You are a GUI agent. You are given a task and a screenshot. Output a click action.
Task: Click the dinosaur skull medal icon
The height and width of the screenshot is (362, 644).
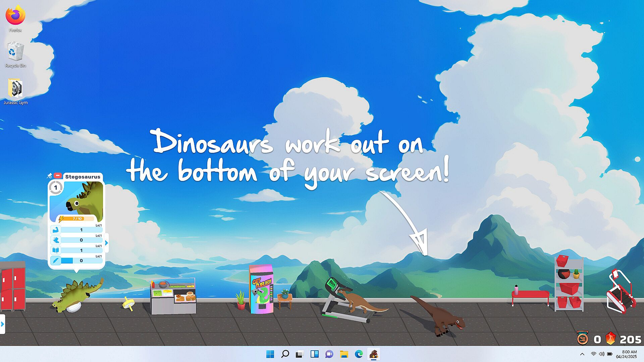click(x=583, y=339)
